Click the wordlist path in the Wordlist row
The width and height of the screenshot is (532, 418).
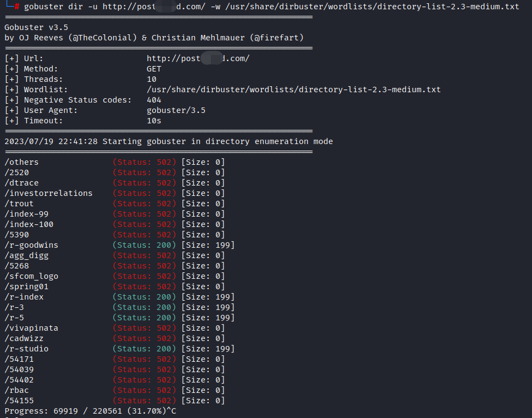pos(293,89)
